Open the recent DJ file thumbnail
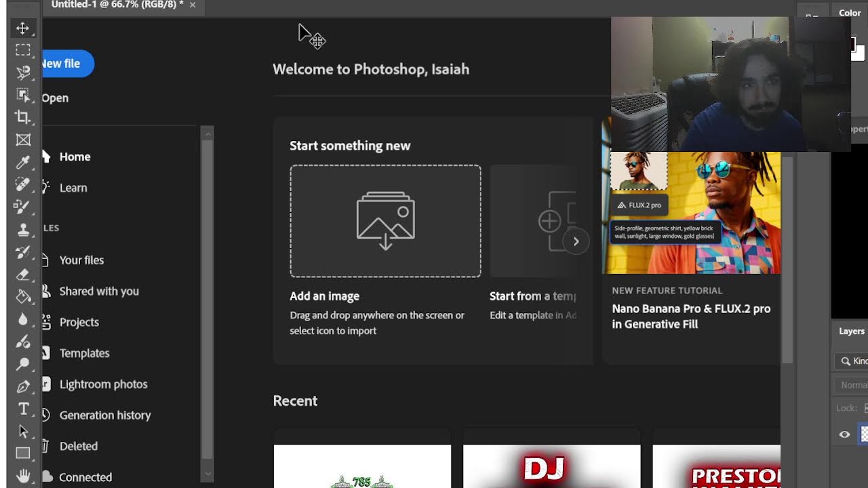This screenshot has width=868, height=488. tap(551, 466)
